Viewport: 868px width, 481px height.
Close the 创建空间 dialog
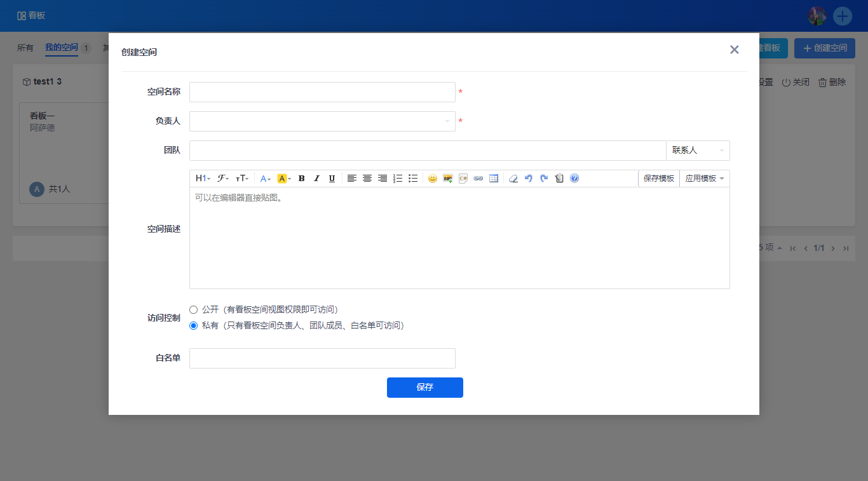coord(735,50)
